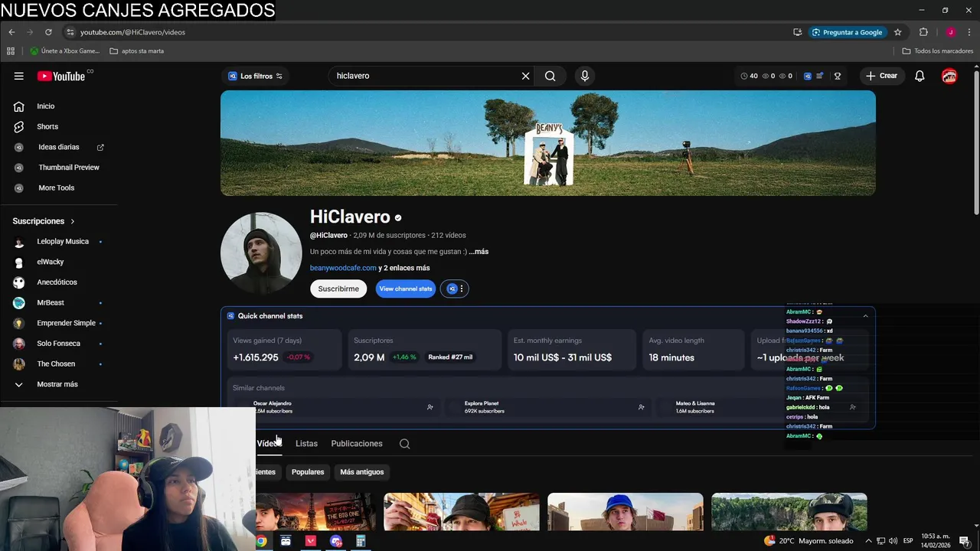This screenshot has height=551, width=980.
Task: Open the canyon landscape video thumbnail
Action: point(789,512)
